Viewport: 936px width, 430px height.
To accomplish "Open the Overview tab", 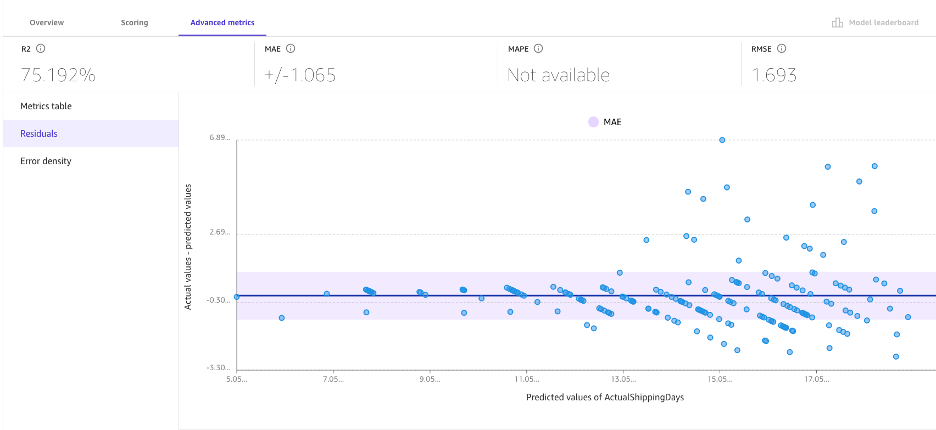I will (x=46, y=22).
